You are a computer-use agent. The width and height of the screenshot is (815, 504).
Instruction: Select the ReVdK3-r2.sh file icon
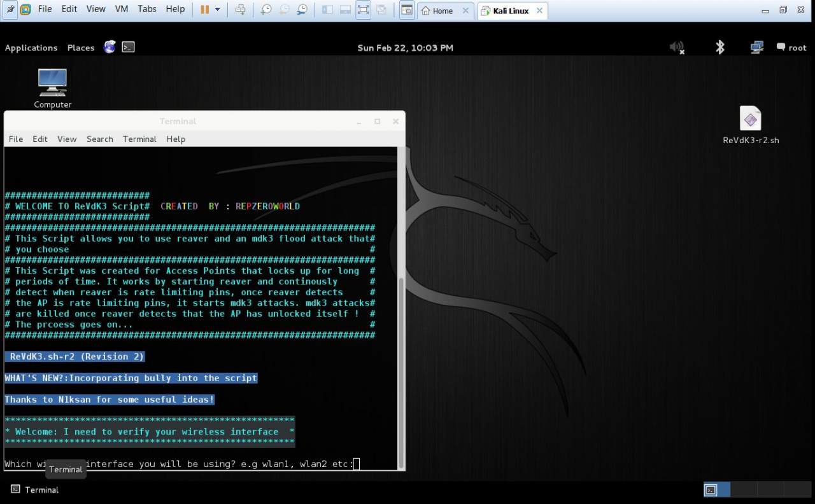tap(751, 125)
